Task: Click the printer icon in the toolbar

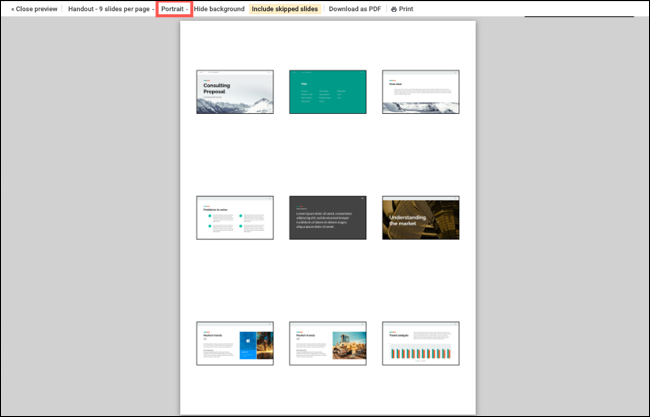Action: 394,9
